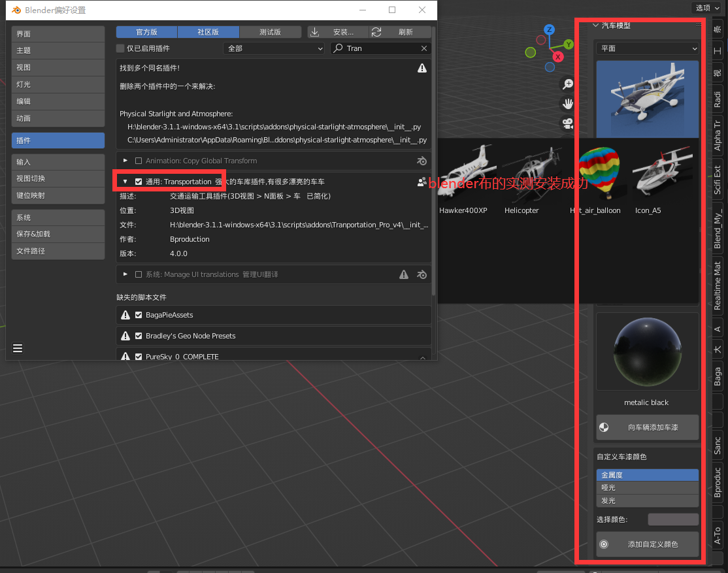Click the red X axis on the gizmo

tap(558, 57)
